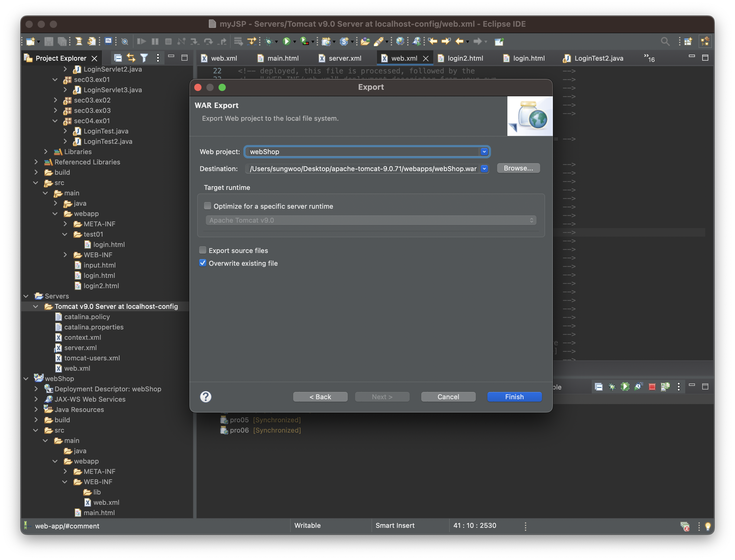Image resolution: width=735 pixels, height=560 pixels.
Task: Open the web browser globe icon
Action: click(400, 41)
